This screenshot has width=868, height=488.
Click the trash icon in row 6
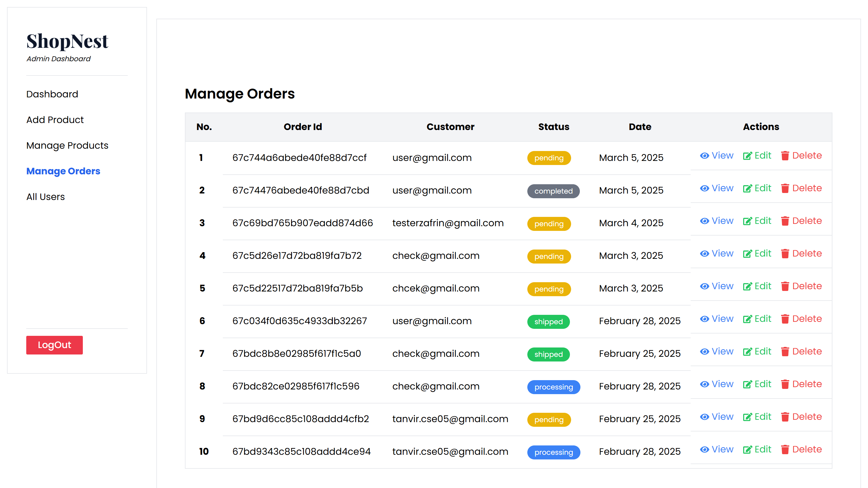(785, 319)
